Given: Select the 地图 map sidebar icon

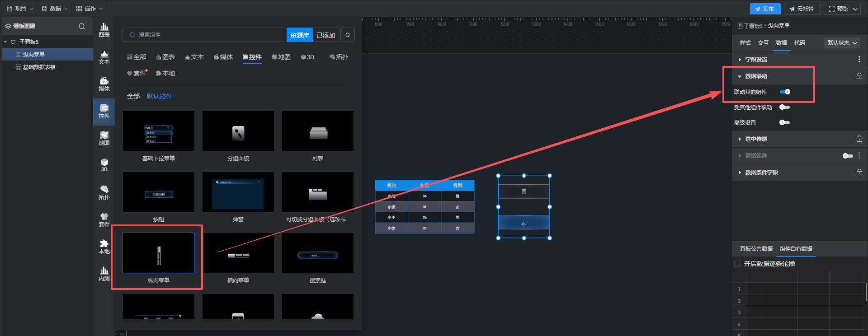Looking at the screenshot, I should [104, 138].
